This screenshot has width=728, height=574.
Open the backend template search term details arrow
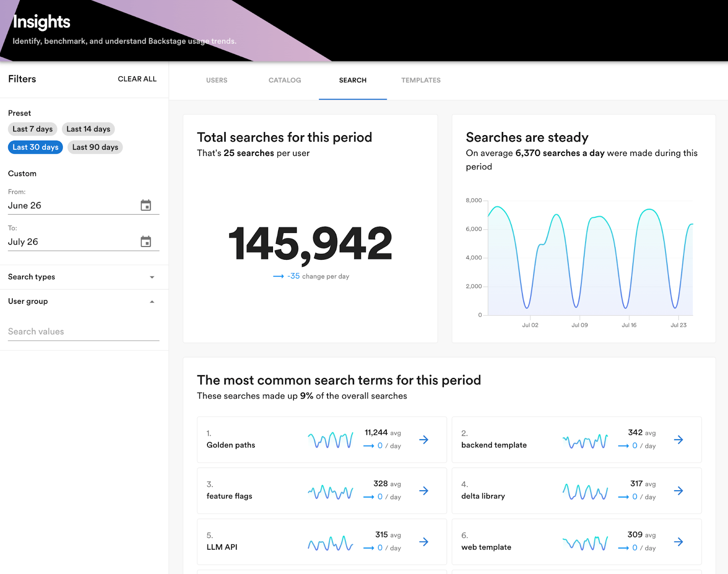pos(678,440)
